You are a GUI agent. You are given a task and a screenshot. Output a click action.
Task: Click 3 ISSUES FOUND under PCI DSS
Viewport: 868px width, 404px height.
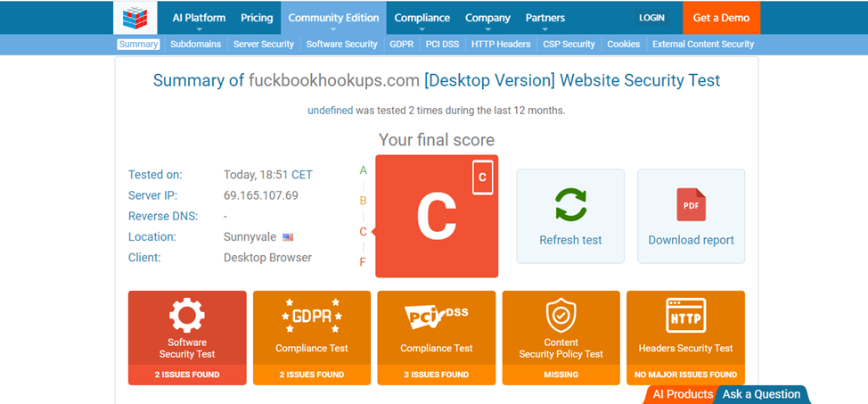pyautogui.click(x=436, y=375)
